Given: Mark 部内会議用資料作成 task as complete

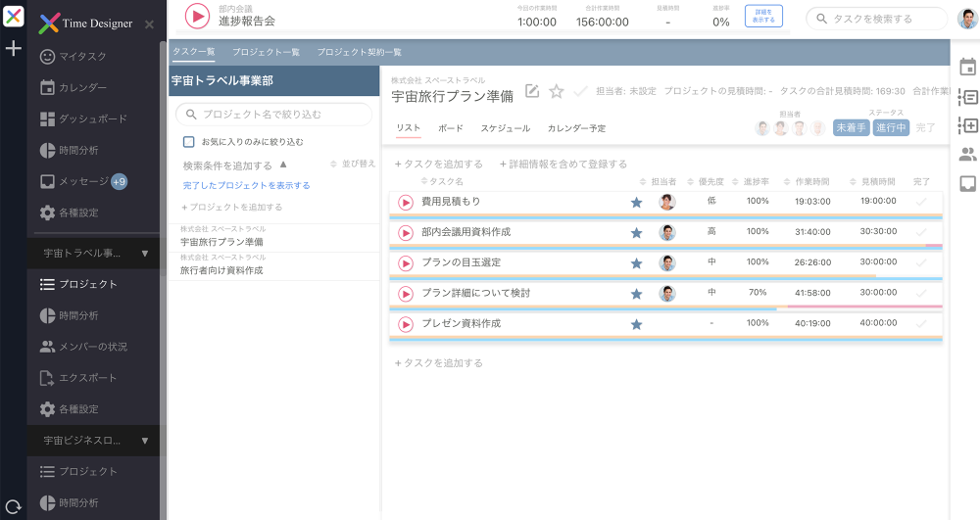Looking at the screenshot, I should [920, 233].
